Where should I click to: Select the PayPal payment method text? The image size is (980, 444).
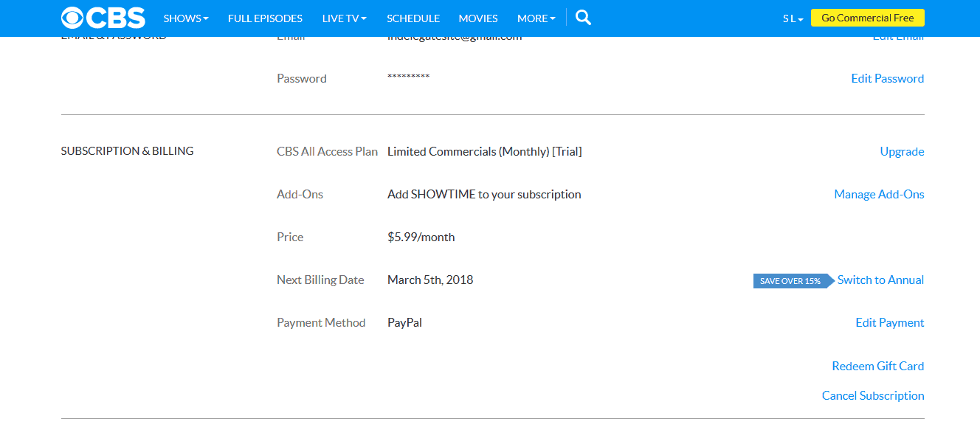[x=404, y=322]
